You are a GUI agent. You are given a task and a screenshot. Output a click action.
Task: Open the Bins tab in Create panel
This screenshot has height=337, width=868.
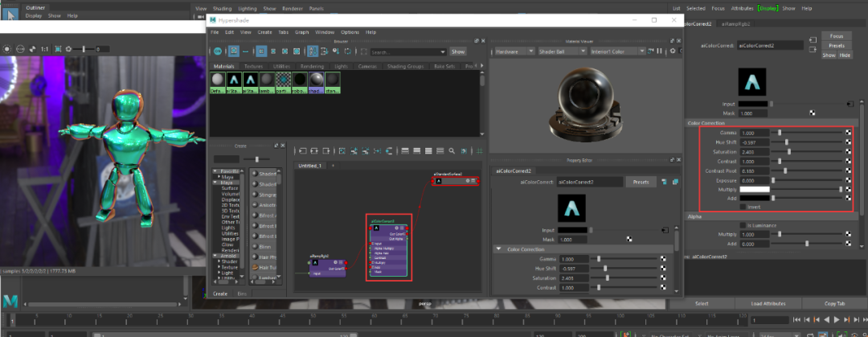click(x=242, y=294)
